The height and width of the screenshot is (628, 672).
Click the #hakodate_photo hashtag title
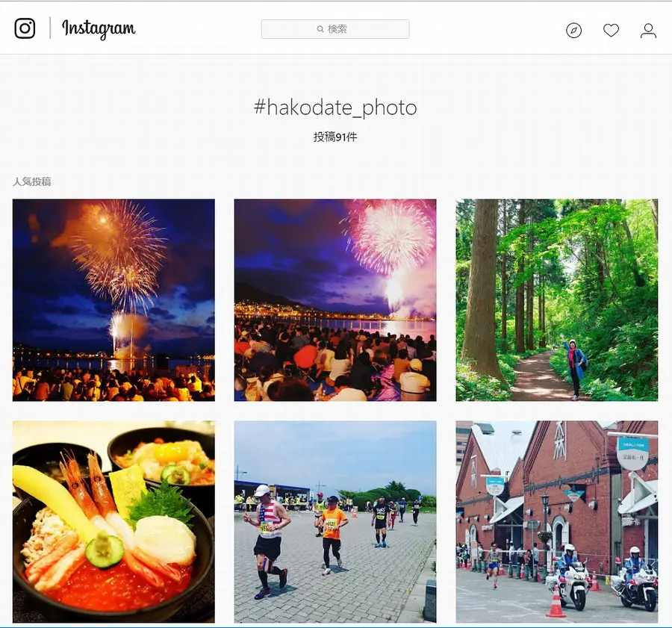click(335, 108)
